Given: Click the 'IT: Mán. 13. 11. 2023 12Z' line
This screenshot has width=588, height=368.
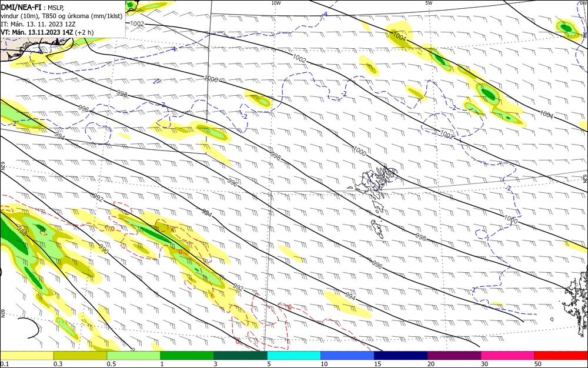Looking at the screenshot, I should [x=38, y=24].
